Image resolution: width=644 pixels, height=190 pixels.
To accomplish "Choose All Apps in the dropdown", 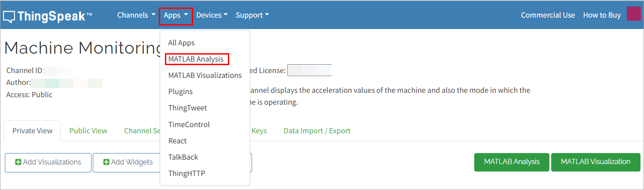I will [181, 43].
